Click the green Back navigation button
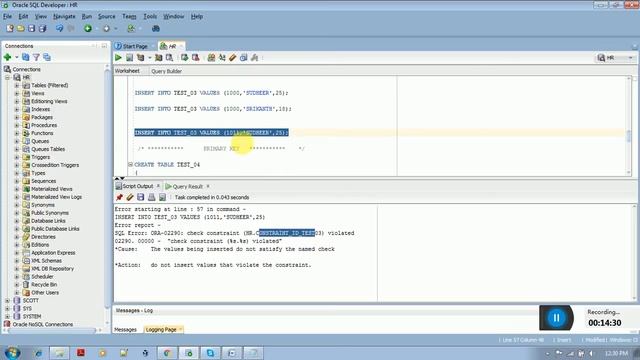The width and height of the screenshot is (640, 360). click(88, 29)
